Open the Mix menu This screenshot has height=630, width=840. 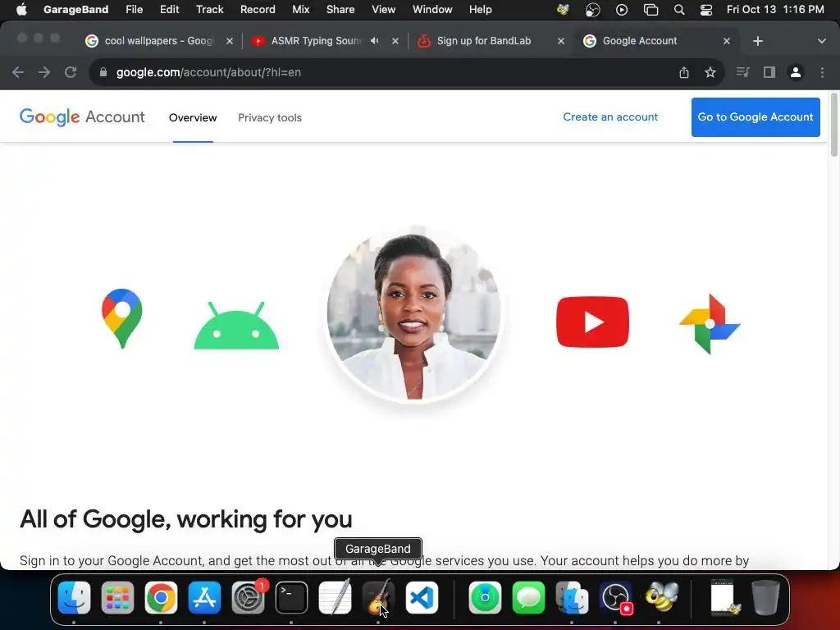(300, 10)
